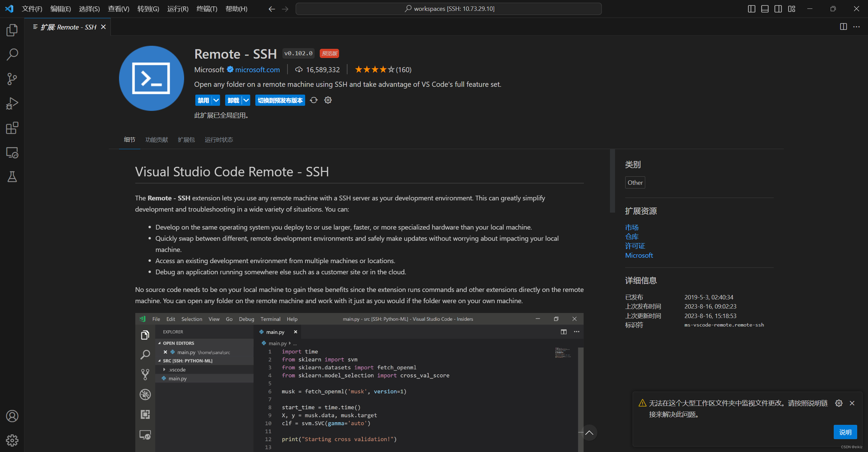
Task: Click the 切换到预发布版本 button
Action: (280, 100)
